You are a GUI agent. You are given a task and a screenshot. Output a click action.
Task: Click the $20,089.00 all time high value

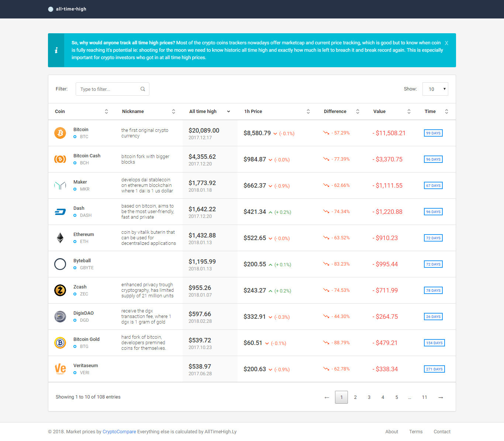[204, 130]
